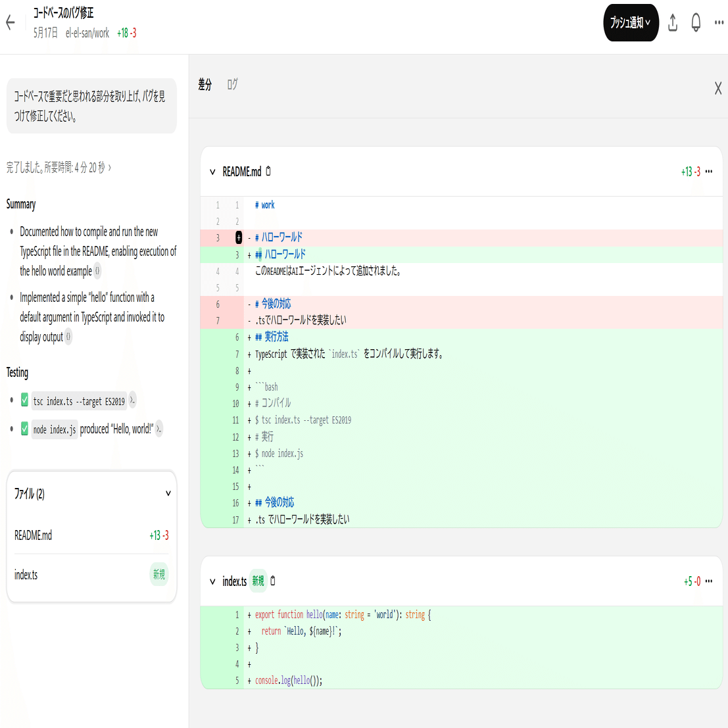Switch to the 差分 tab

click(x=205, y=84)
